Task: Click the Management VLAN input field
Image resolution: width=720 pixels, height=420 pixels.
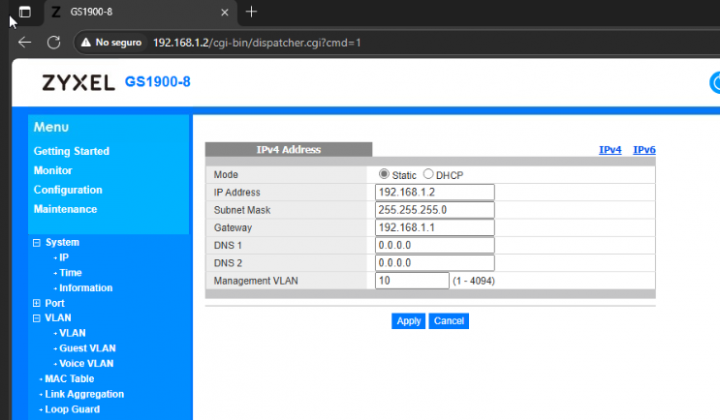Action: point(412,280)
